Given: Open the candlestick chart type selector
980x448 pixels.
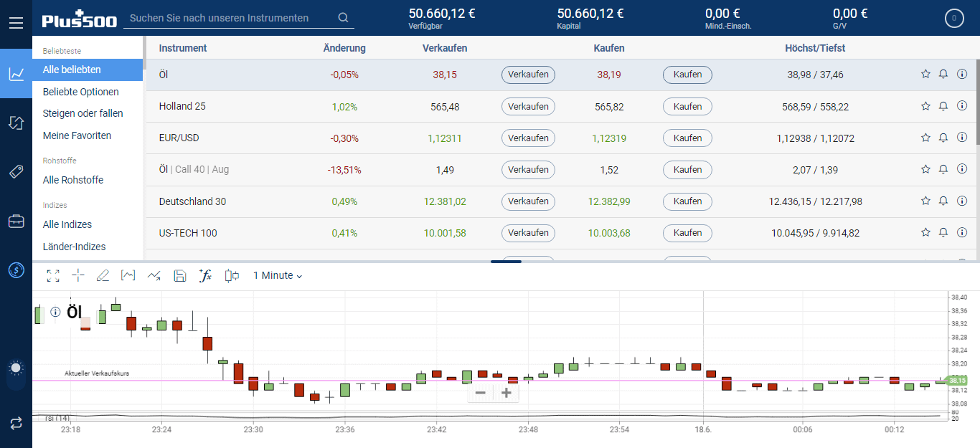Looking at the screenshot, I should [x=232, y=276].
